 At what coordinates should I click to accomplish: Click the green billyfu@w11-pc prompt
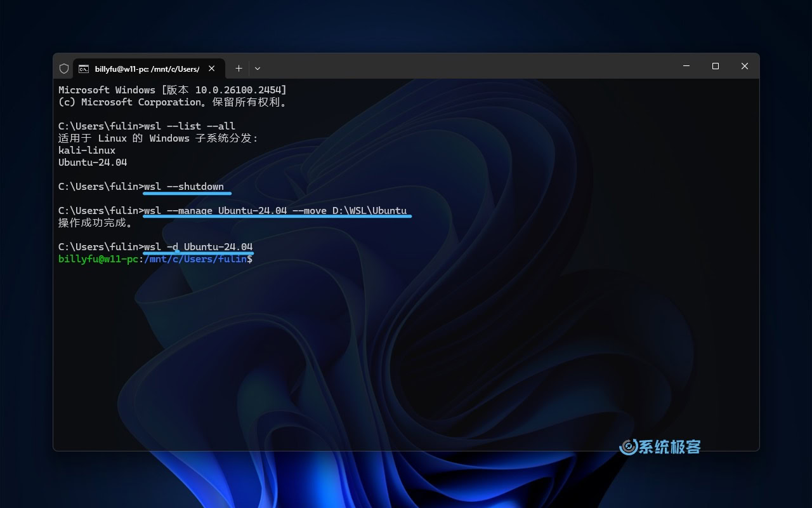98,259
